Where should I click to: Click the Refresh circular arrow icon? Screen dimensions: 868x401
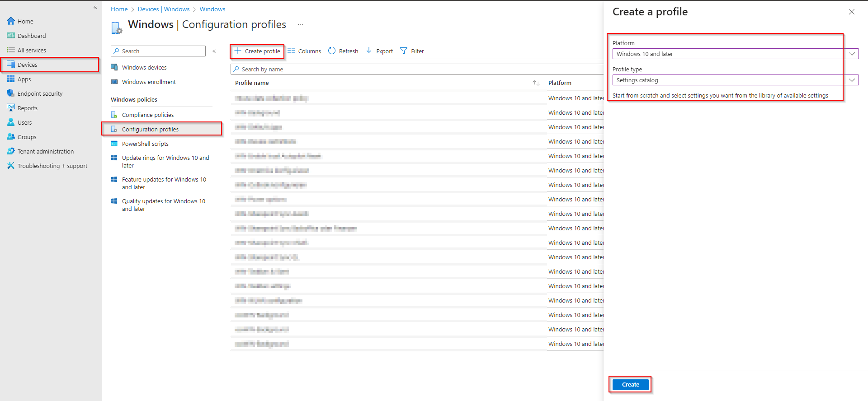click(332, 51)
